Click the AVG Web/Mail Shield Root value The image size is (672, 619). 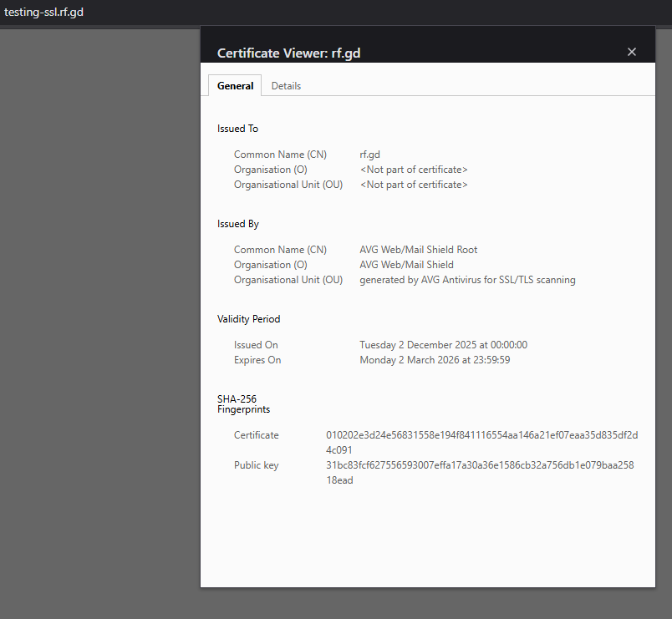pos(418,250)
